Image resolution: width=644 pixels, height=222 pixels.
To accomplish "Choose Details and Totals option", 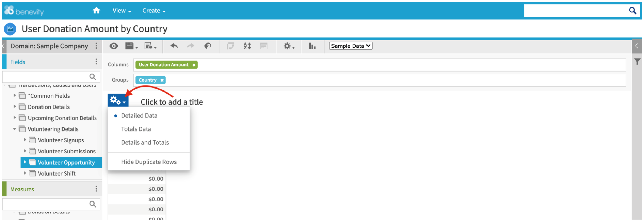I will point(145,142).
